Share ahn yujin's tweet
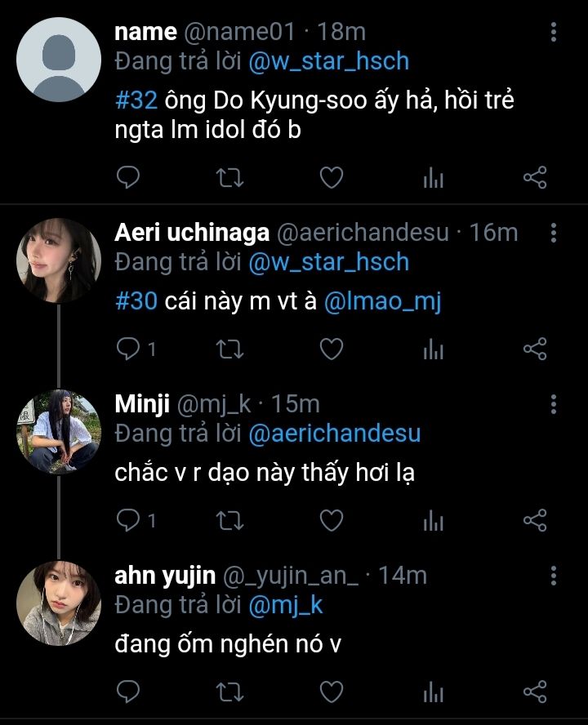588x725 pixels. 534,692
